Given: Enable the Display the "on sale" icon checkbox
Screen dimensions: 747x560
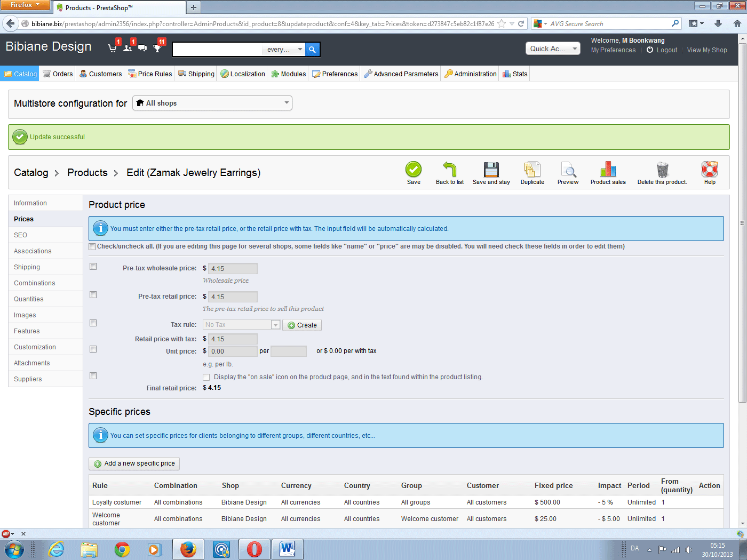Looking at the screenshot, I should tap(206, 378).
